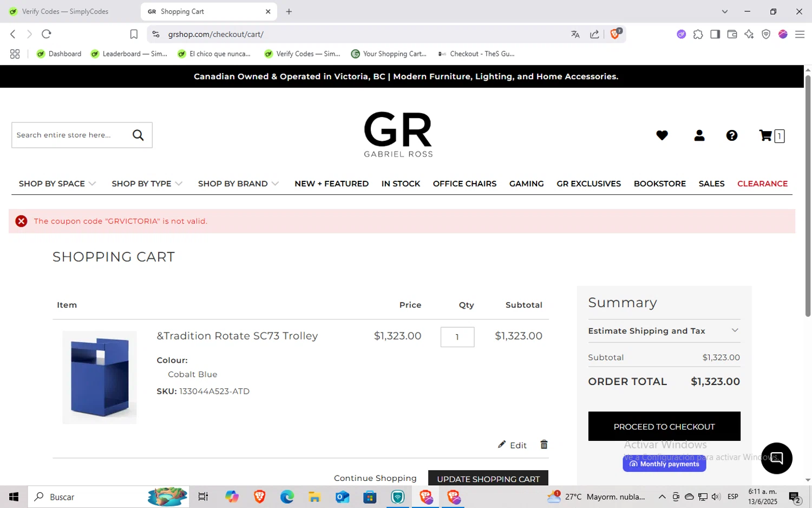Click the browser back arrow
The width and height of the screenshot is (812, 508).
pos(13,34)
